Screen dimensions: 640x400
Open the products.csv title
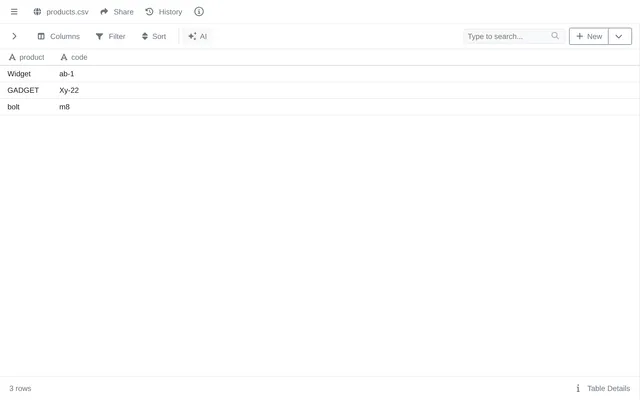click(67, 12)
